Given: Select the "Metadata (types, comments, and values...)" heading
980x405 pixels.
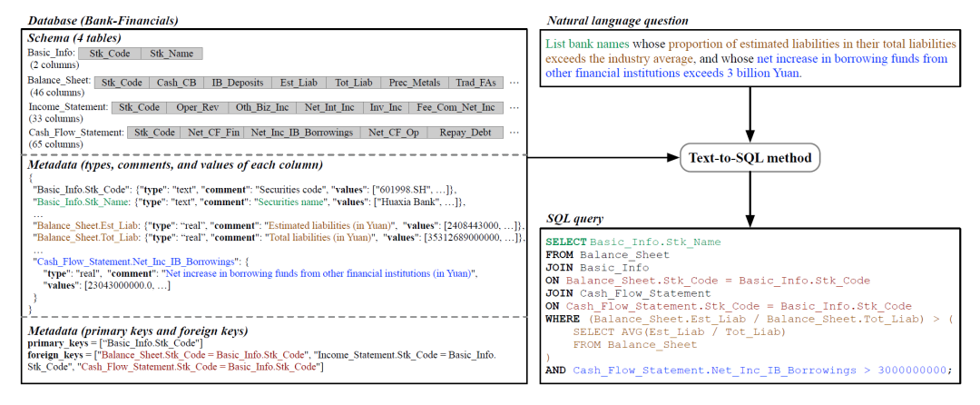Looking at the screenshot, I should tap(175, 165).
